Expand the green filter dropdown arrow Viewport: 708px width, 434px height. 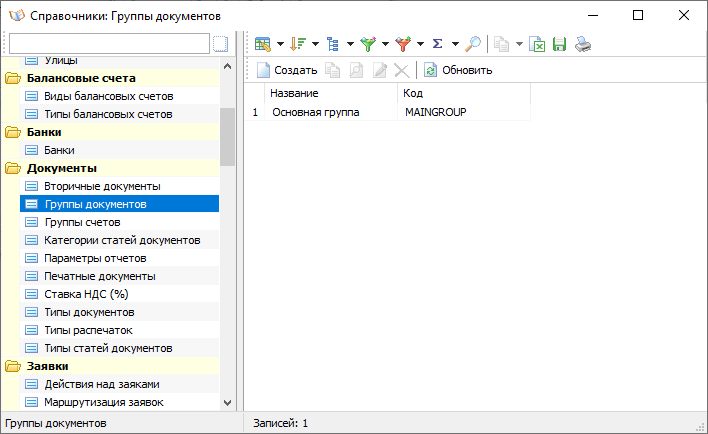pyautogui.click(x=385, y=44)
